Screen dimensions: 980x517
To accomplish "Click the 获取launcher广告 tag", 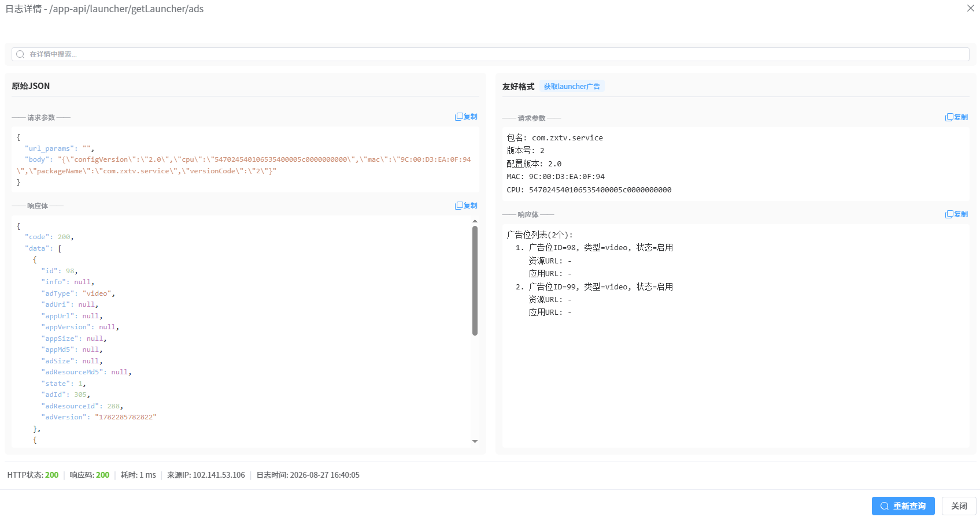I will tap(572, 87).
